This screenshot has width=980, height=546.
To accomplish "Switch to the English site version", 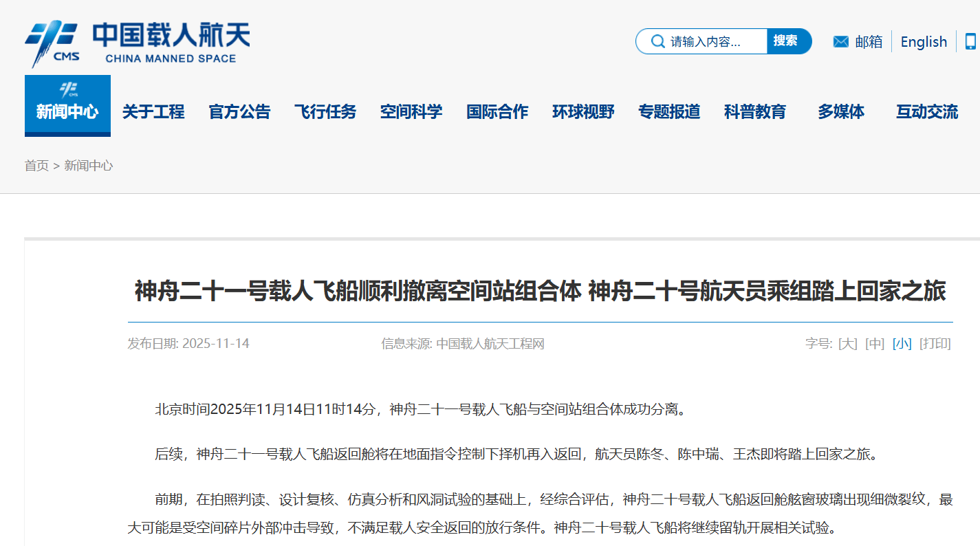I will point(924,42).
